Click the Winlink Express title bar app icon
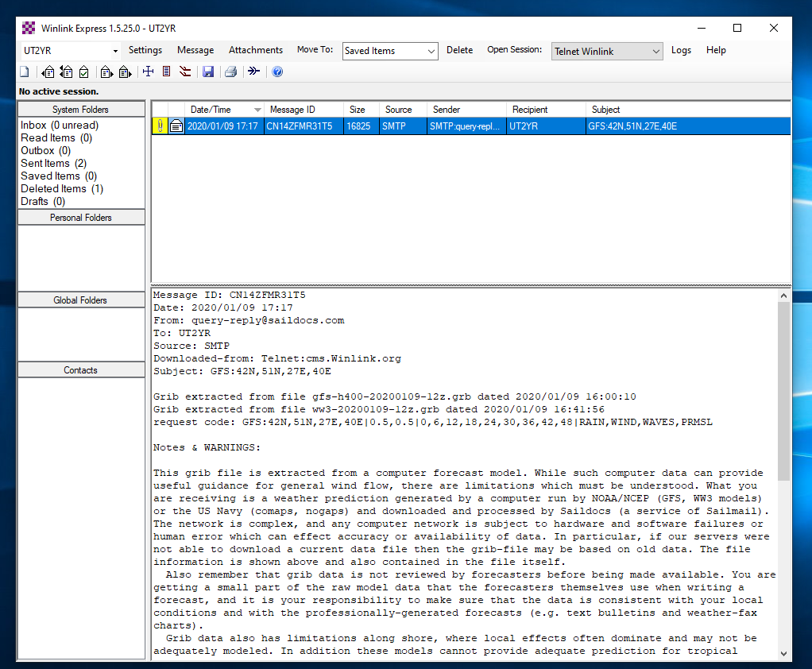This screenshot has height=669, width=812. 29,28
